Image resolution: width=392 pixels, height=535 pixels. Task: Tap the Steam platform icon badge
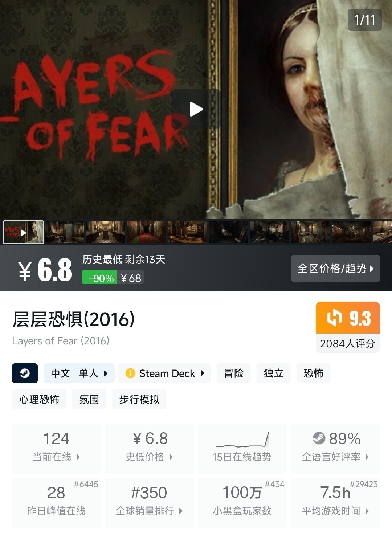tap(25, 373)
